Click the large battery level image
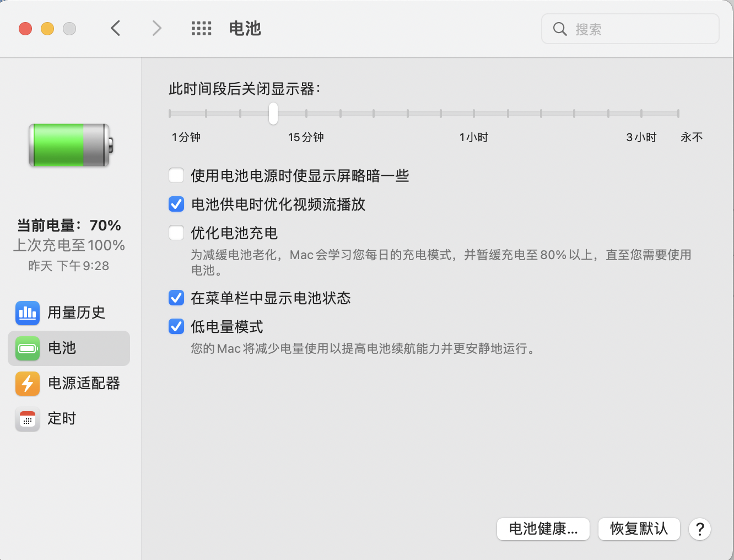Viewport: 734px width, 560px height. point(70,146)
